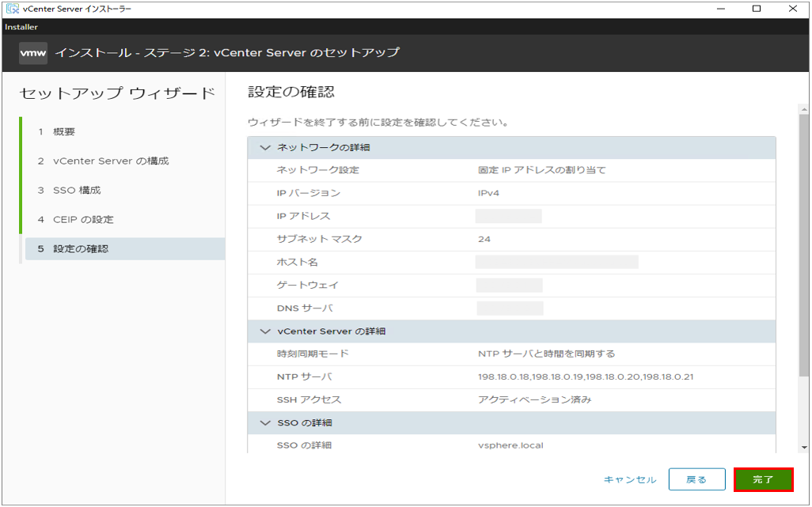Click the subnet mask value 24
This screenshot has height=507, width=812.
click(x=484, y=239)
